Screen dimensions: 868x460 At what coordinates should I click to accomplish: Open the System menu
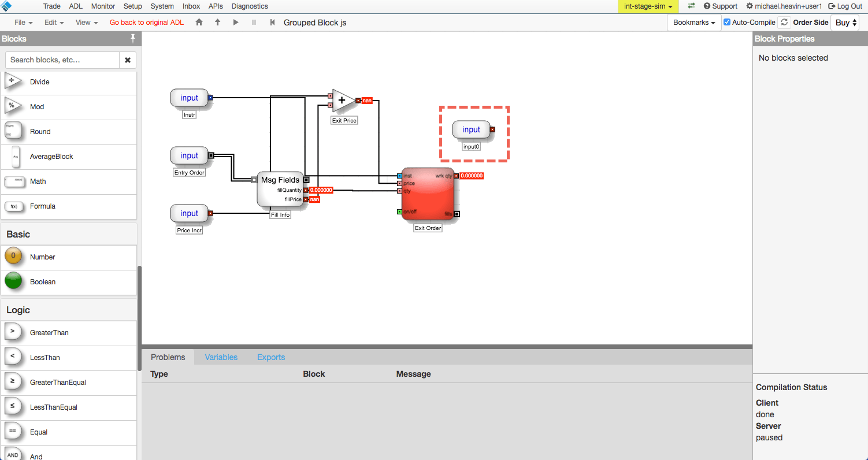coord(162,6)
